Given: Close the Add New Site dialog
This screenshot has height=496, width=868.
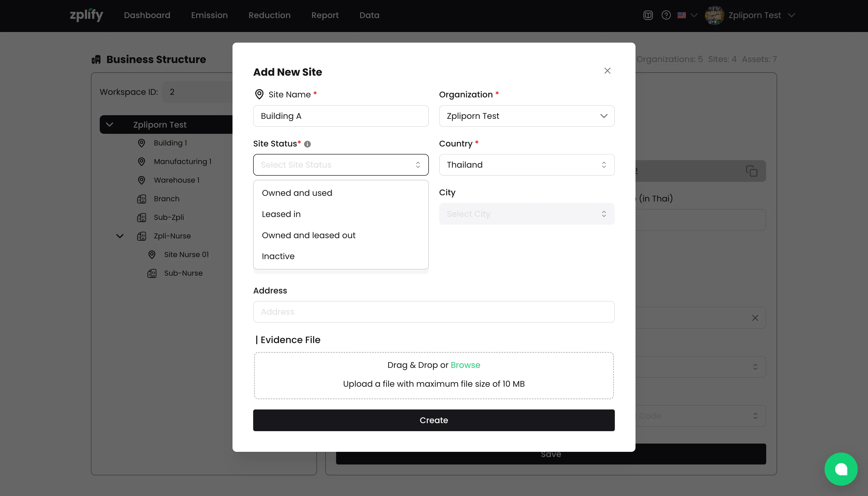Looking at the screenshot, I should click(x=607, y=71).
